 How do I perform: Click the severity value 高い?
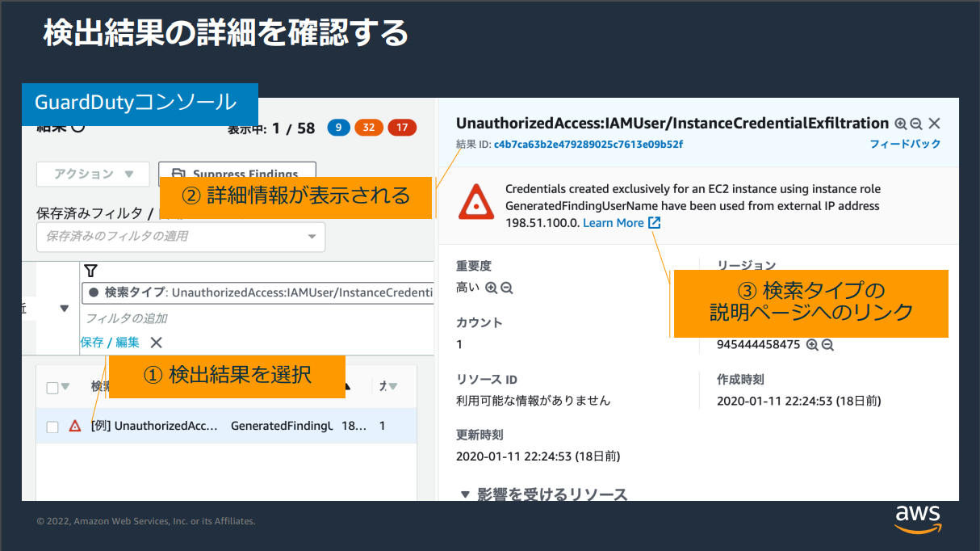click(467, 288)
